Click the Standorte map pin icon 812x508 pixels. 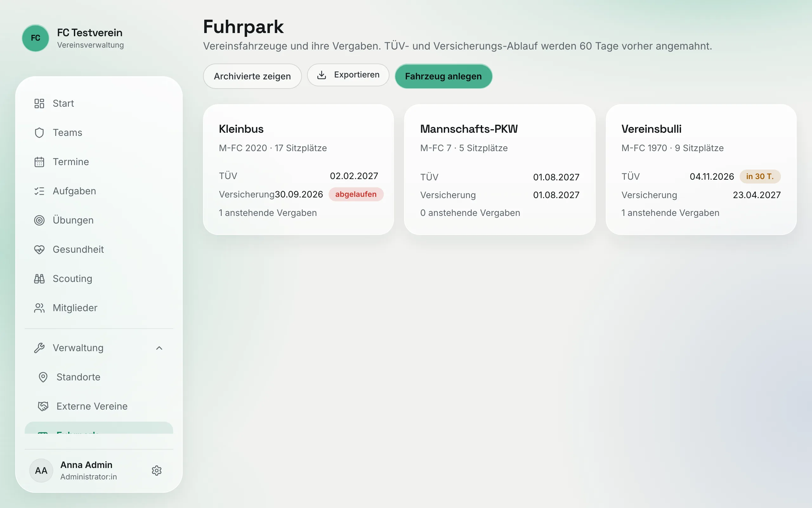coord(43,377)
